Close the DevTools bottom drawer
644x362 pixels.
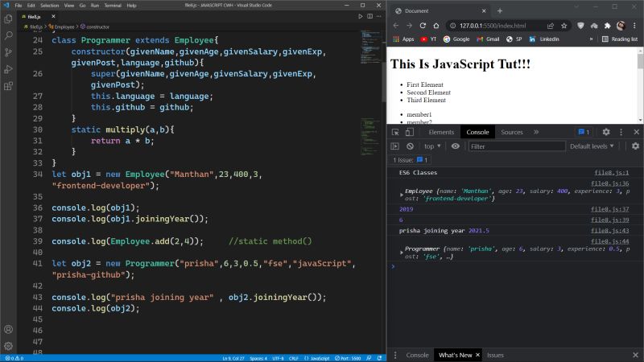635,355
